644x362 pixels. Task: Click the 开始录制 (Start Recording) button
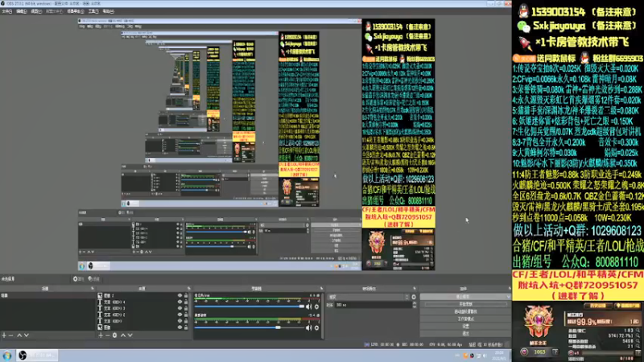(465, 304)
